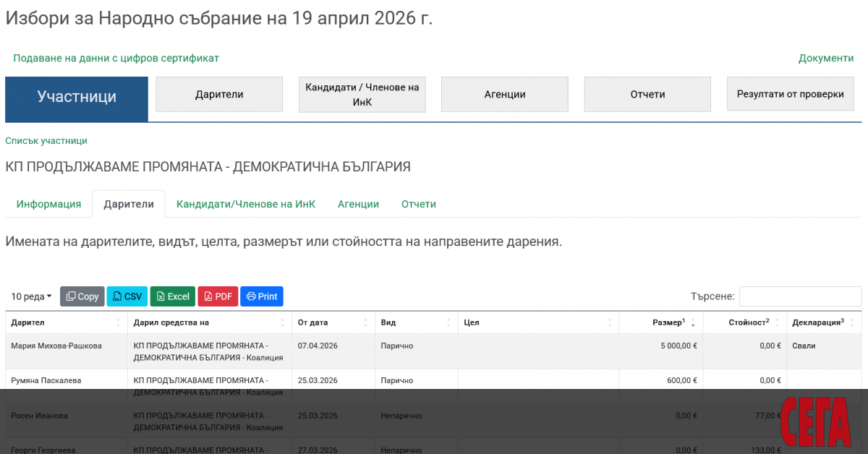Click the Списък участници link
This screenshot has width=868, height=454.
coord(46,141)
